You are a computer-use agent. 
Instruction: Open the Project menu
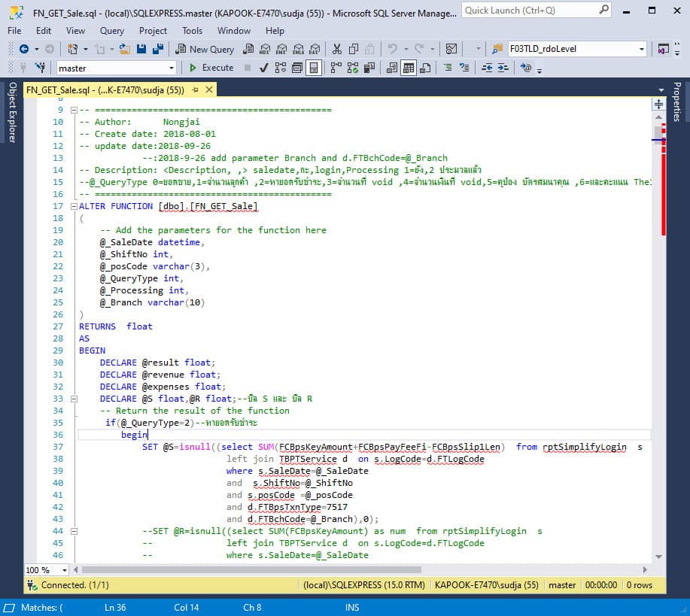(153, 31)
